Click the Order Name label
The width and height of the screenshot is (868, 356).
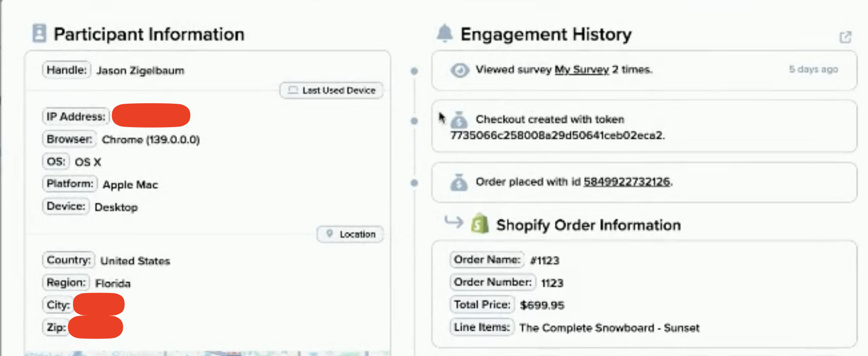[x=487, y=260]
